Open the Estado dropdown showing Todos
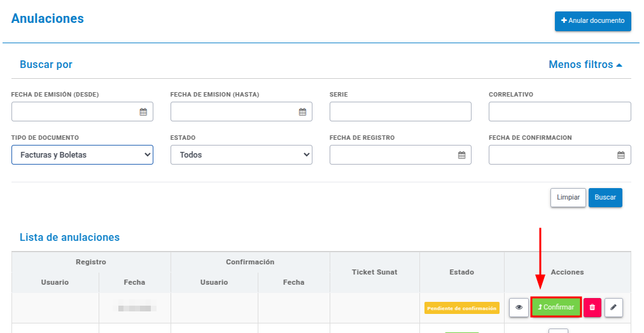Screen dimensions: 644x333 (241, 155)
